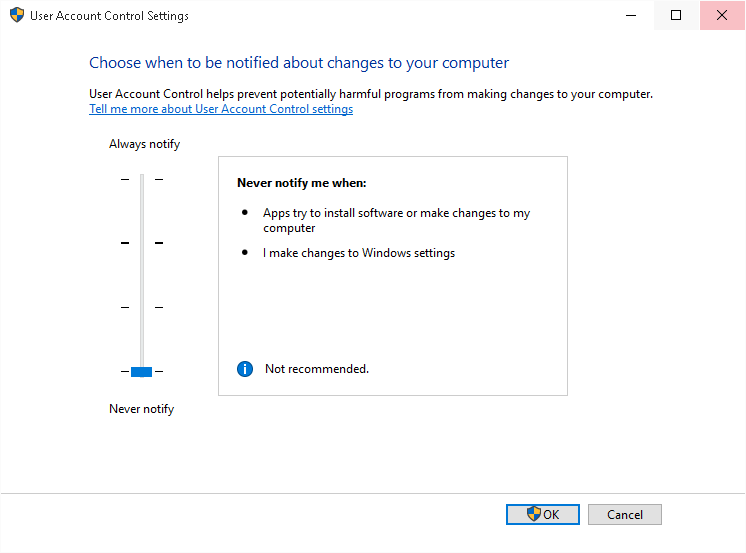The image size is (746, 553).
Task: Click the "Choose when to be notified" heading
Action: (299, 63)
